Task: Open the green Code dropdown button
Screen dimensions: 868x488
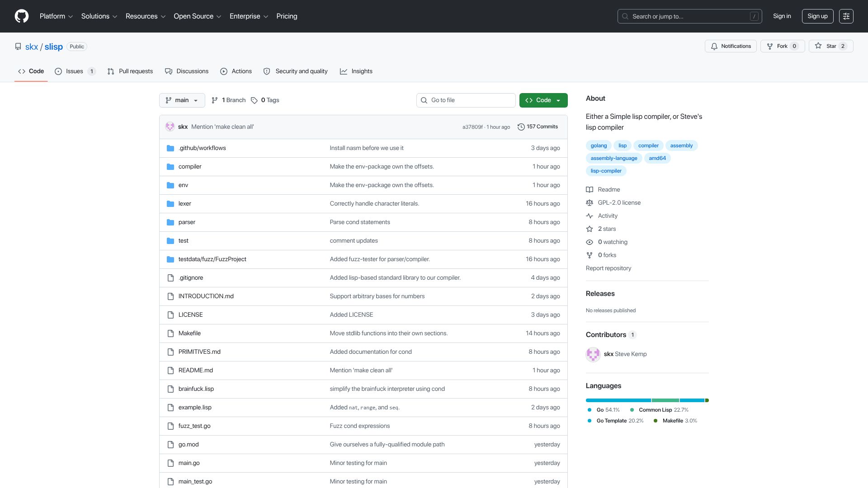Action: (543, 100)
